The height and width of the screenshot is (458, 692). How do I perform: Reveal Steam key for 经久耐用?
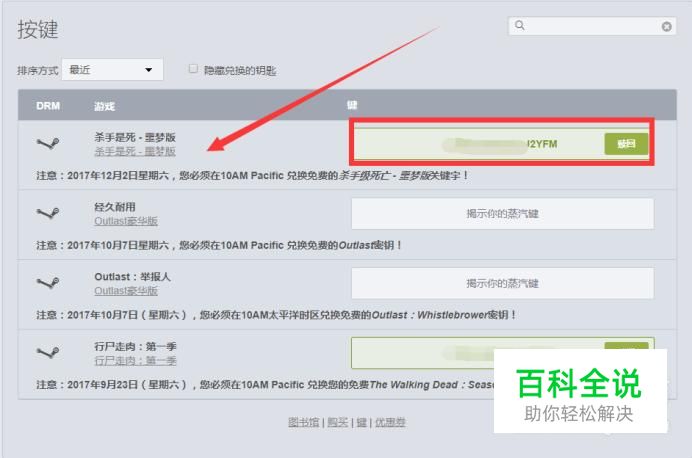[x=503, y=214]
